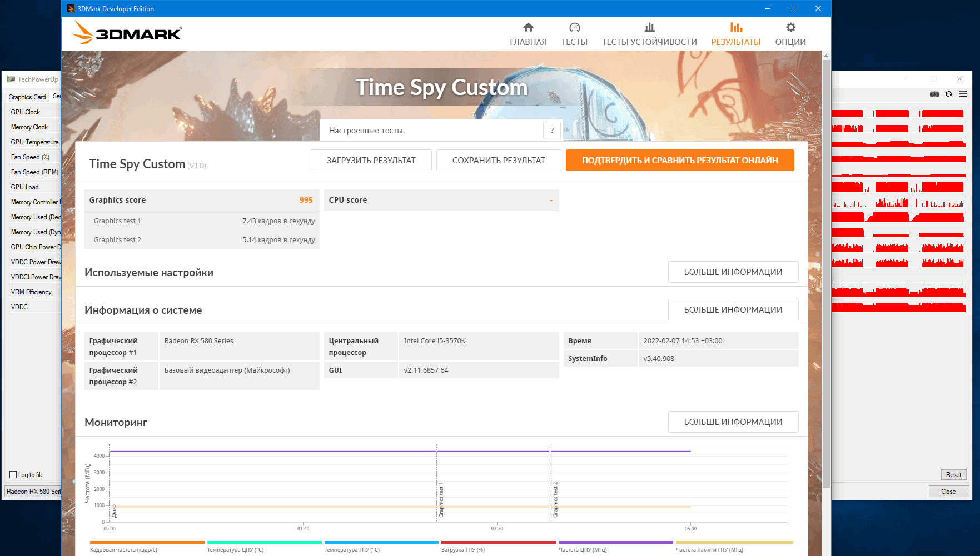Select the GUI version v2.11.6857 64

coord(426,370)
